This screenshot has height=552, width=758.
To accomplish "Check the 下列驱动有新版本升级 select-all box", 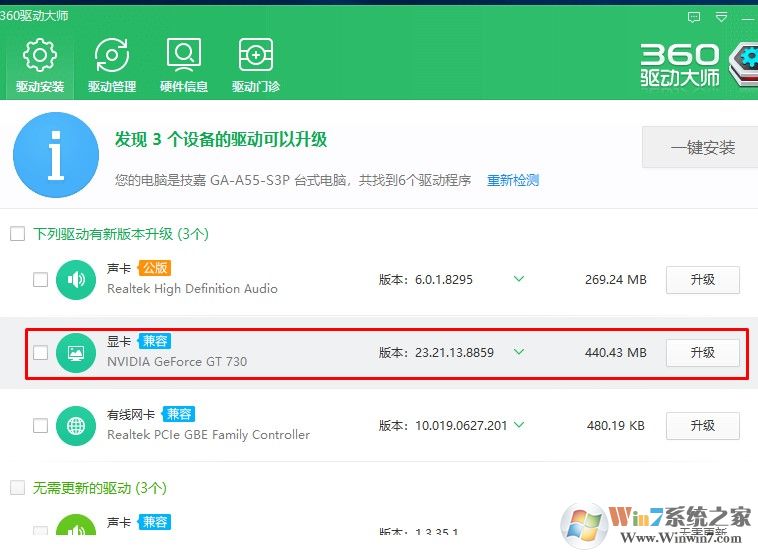I will tap(17, 234).
